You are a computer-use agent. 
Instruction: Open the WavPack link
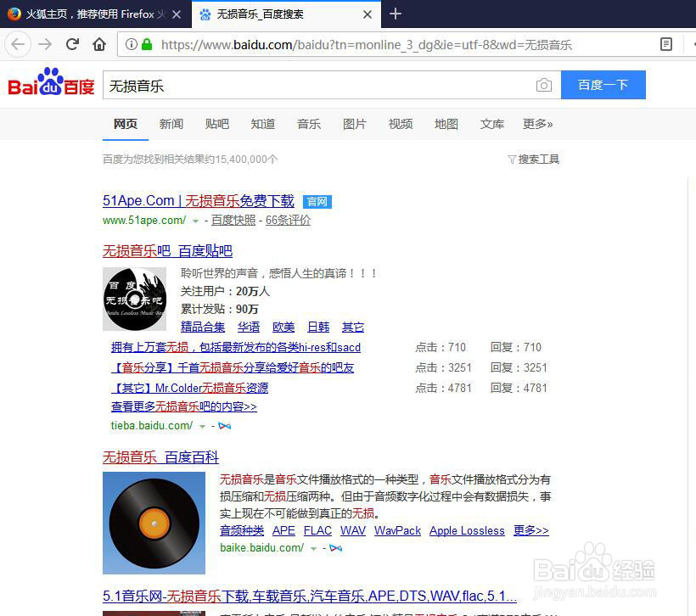[x=397, y=531]
